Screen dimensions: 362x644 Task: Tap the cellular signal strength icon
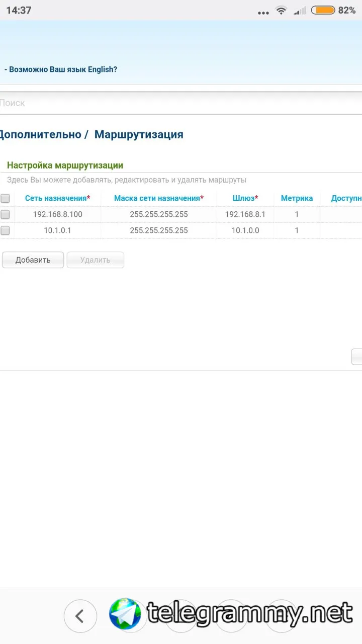pyautogui.click(x=300, y=10)
